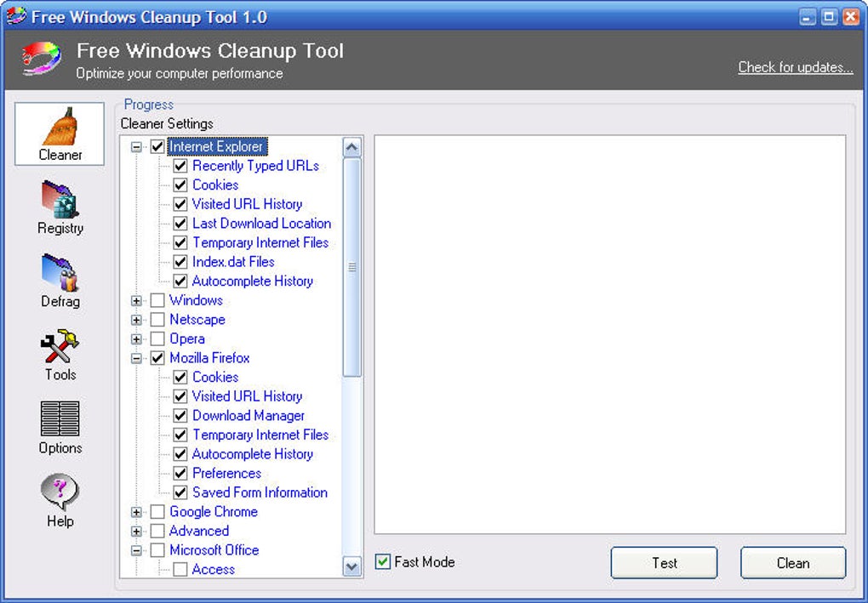This screenshot has height=603, width=868.
Task: Click the scroll up arrow of the tree
Action: 352,147
